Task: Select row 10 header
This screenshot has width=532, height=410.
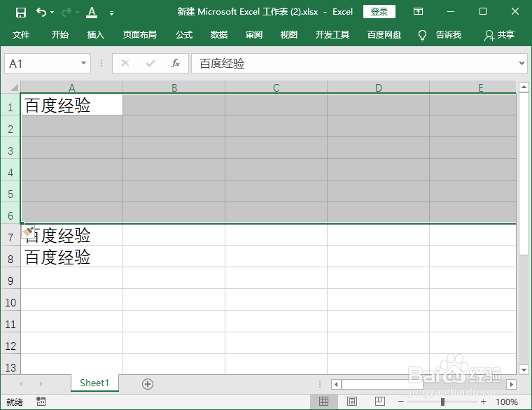Action: (x=10, y=299)
